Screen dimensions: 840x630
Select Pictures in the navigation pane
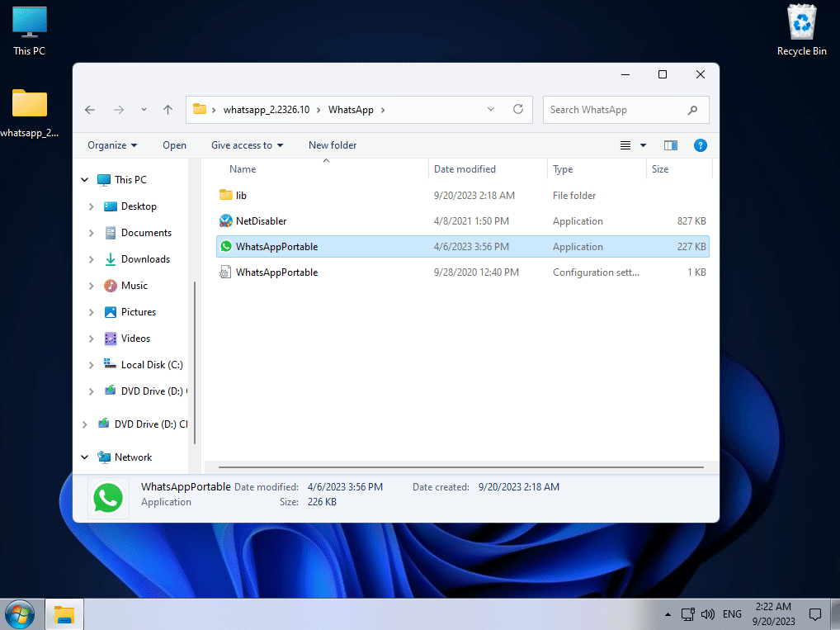point(139,312)
